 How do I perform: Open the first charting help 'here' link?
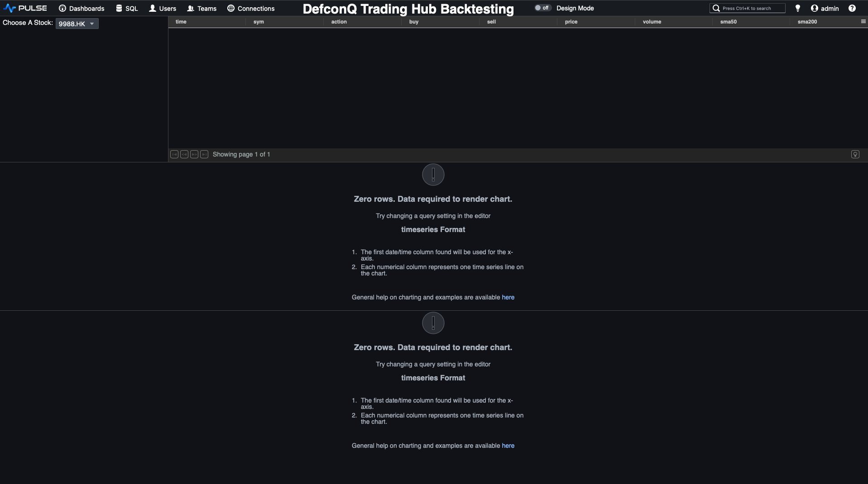click(508, 297)
